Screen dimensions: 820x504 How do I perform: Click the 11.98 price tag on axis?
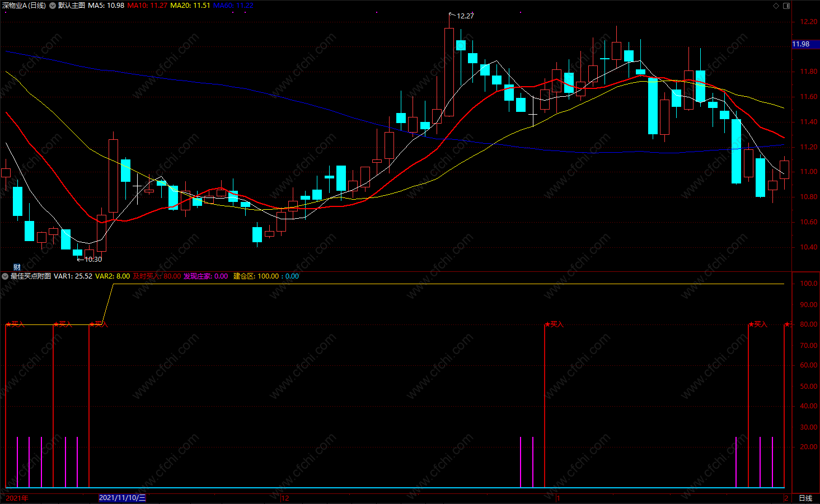coord(801,44)
